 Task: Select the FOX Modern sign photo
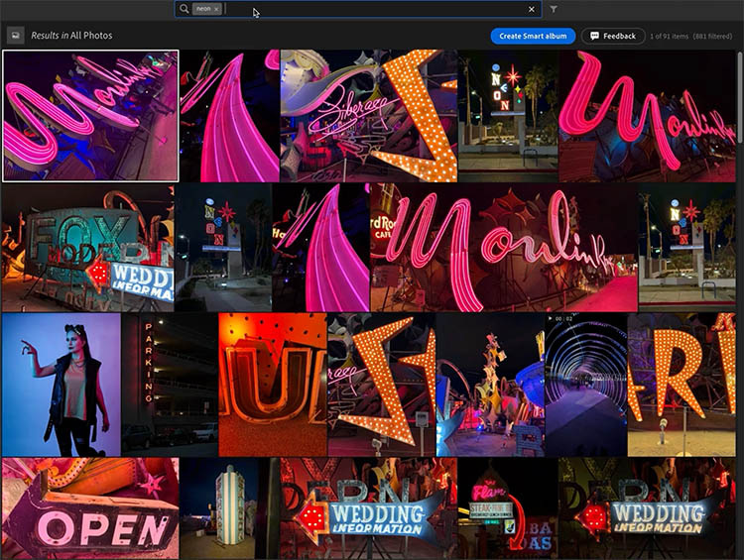[x=87, y=248]
